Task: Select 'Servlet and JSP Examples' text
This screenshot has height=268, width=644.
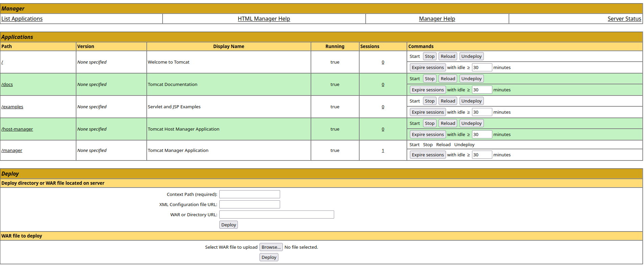Action: click(174, 107)
